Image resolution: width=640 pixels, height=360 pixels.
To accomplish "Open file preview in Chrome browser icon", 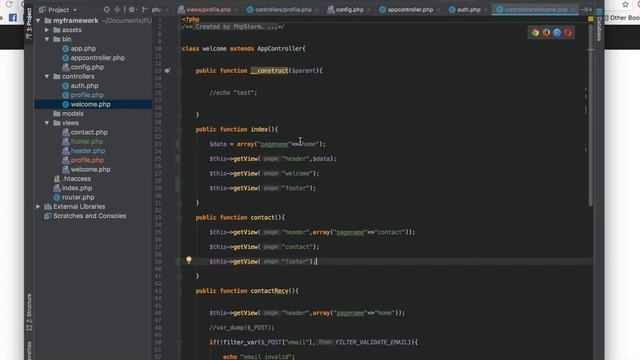I will [x=536, y=33].
